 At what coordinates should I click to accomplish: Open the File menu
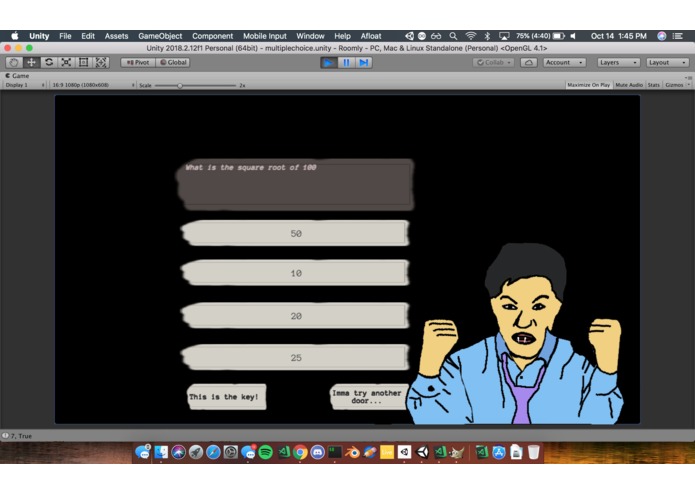pyautogui.click(x=65, y=36)
